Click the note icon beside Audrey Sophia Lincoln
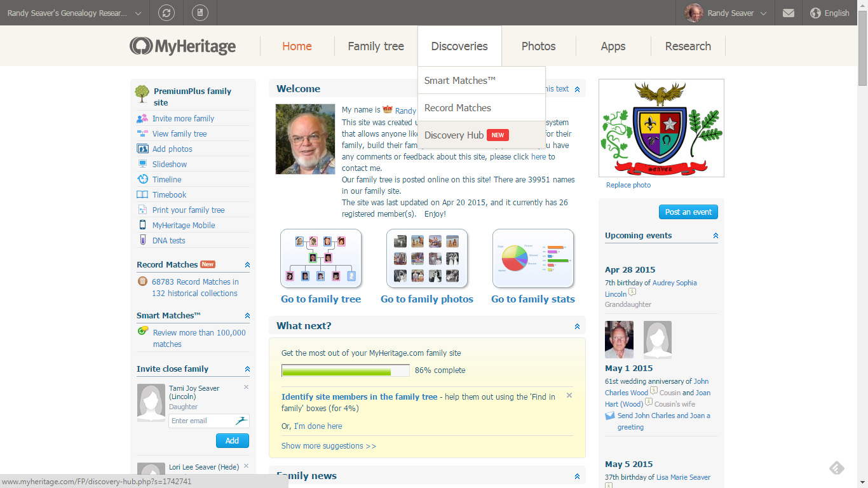The height and width of the screenshot is (488, 868). (632, 292)
